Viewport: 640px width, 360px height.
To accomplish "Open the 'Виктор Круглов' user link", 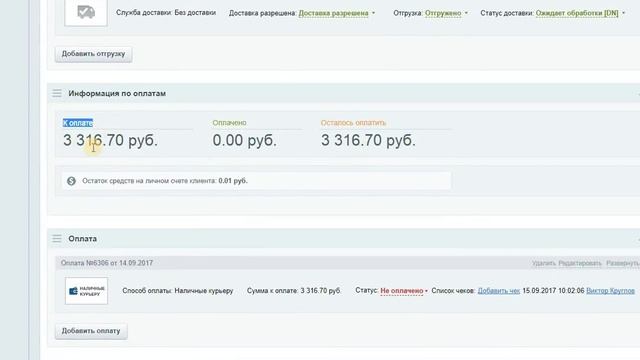I will click(x=610, y=291).
